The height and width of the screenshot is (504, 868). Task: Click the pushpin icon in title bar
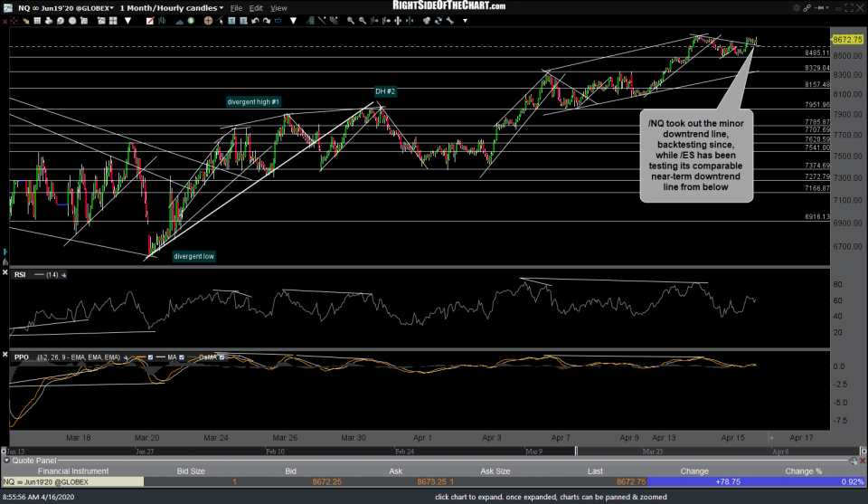coord(819,8)
